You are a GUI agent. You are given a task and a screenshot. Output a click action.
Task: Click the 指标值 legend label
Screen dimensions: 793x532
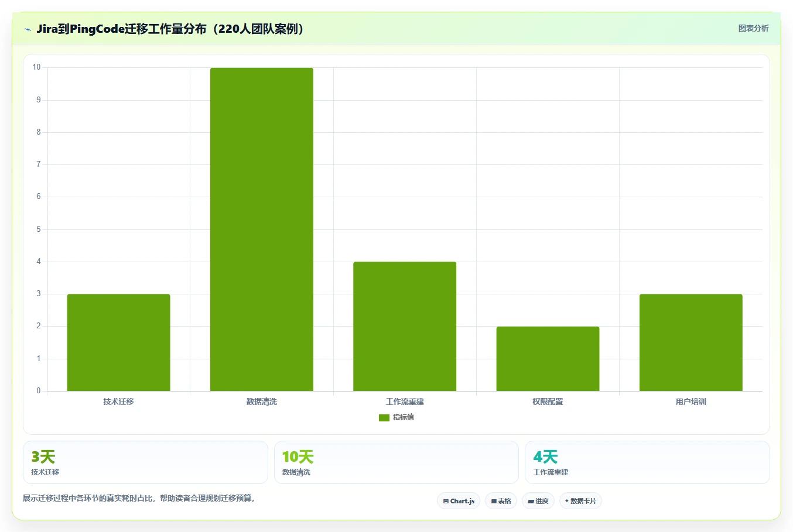coord(404,417)
